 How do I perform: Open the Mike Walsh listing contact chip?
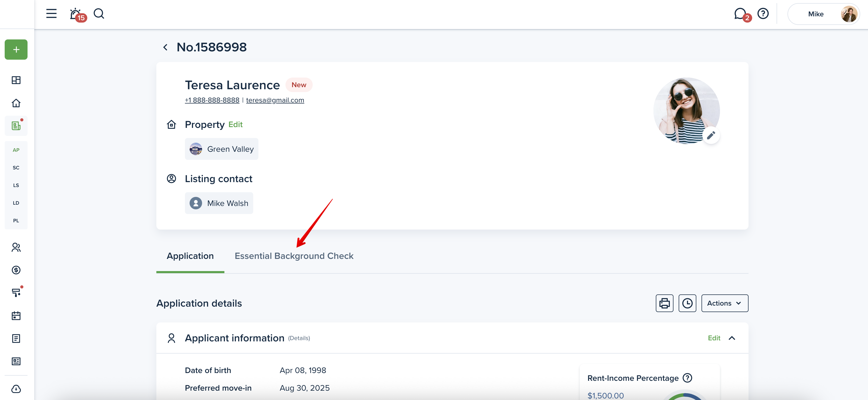click(219, 203)
